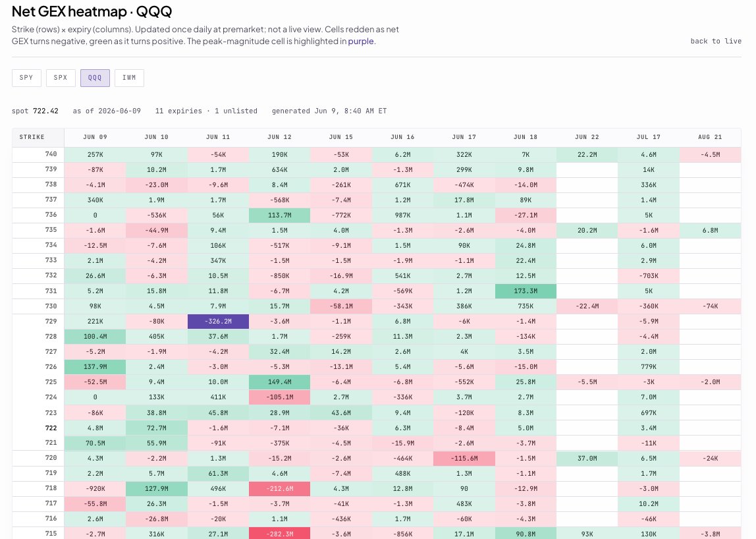Select the -282.3M cell at strike 715
756x539 pixels.
click(x=280, y=534)
